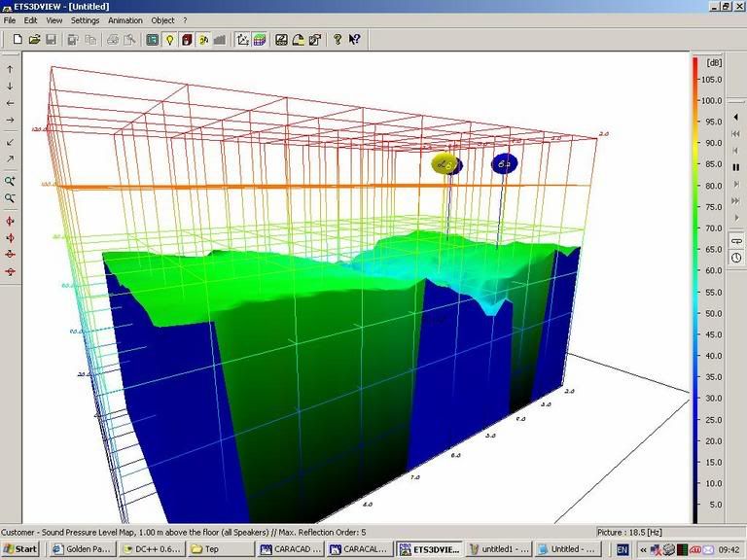Open the Animation menu
Viewport: 747px width, 560px height.
[x=124, y=20]
